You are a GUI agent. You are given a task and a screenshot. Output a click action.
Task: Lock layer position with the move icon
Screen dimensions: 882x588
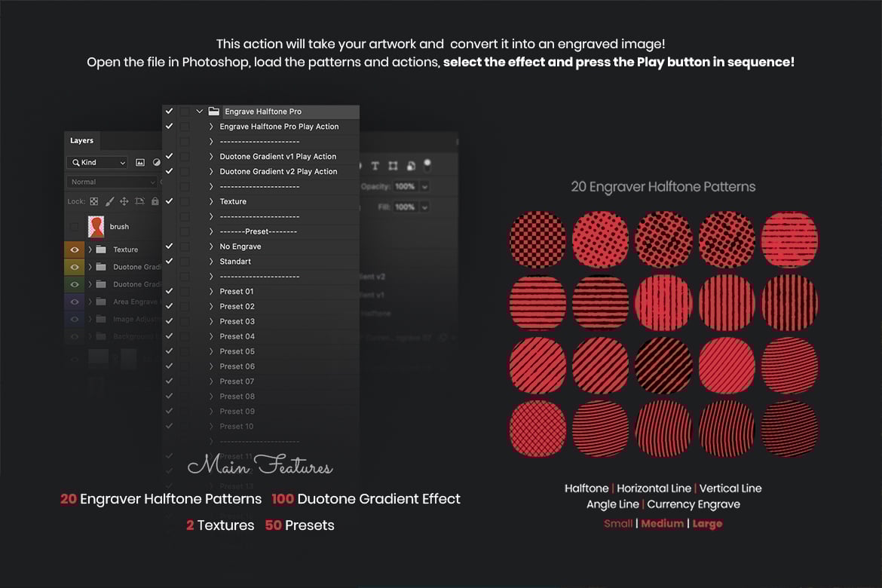[124, 201]
